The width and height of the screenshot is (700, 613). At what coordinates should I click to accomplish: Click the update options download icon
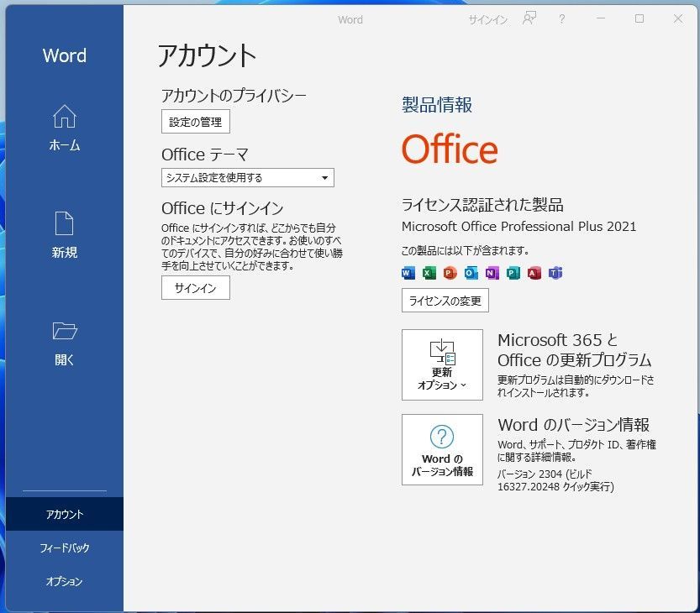(x=441, y=350)
